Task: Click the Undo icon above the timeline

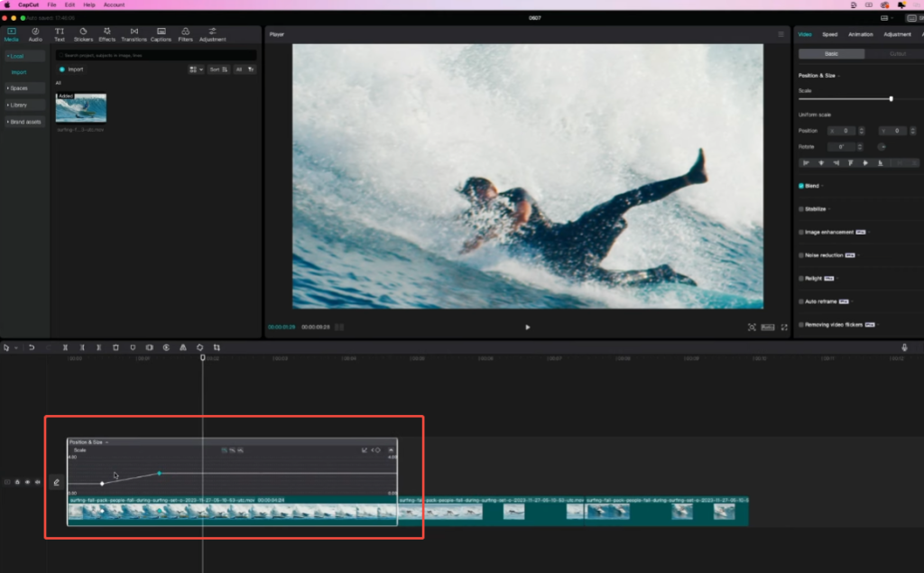Action: tap(33, 347)
